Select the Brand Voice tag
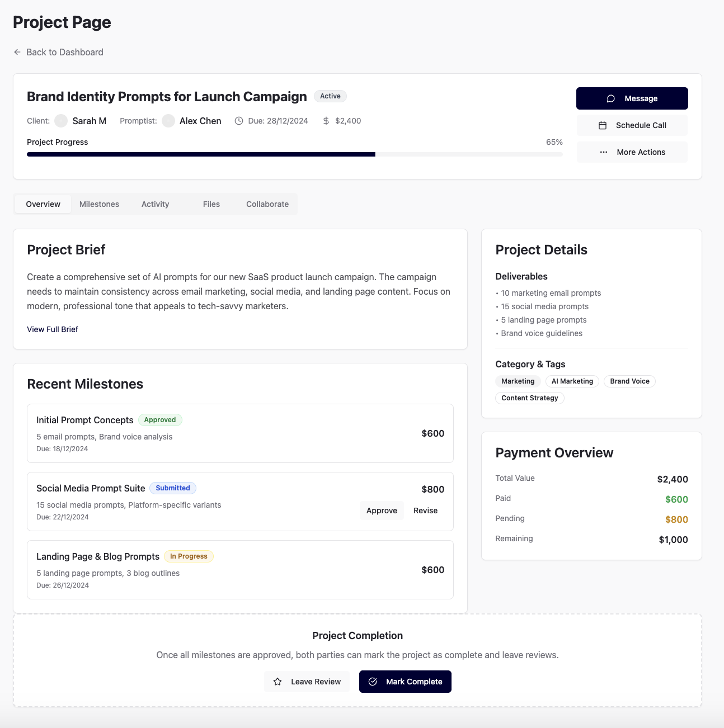The height and width of the screenshot is (728, 724). click(629, 381)
